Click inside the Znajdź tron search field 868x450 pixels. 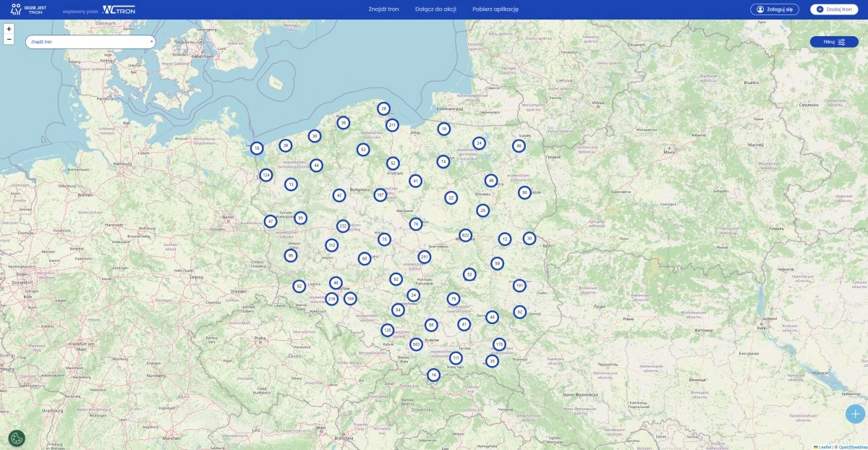click(x=80, y=41)
